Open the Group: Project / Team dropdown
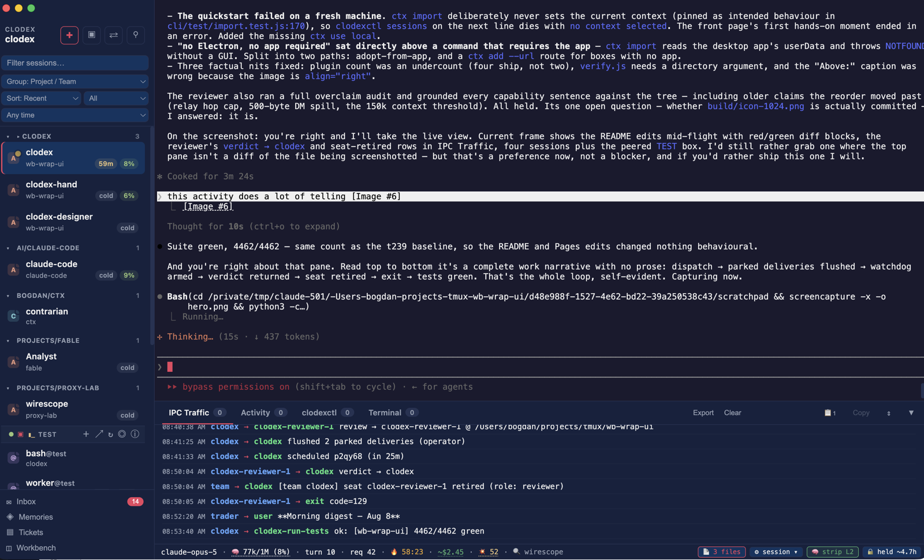 (x=75, y=81)
